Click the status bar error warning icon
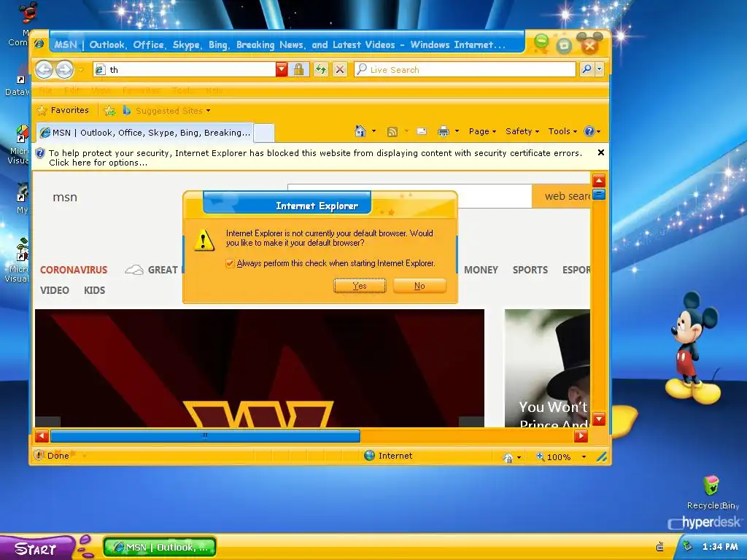This screenshot has height=560, width=747. point(39,455)
